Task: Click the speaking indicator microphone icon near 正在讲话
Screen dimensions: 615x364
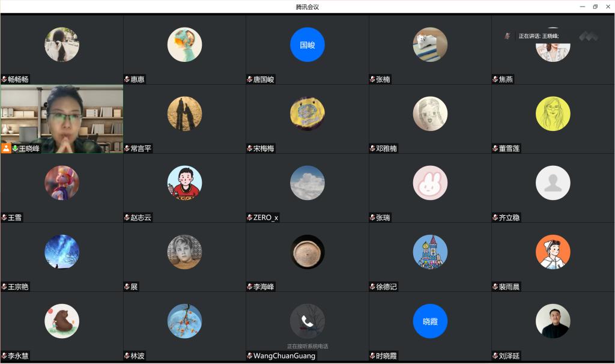Action: click(507, 36)
